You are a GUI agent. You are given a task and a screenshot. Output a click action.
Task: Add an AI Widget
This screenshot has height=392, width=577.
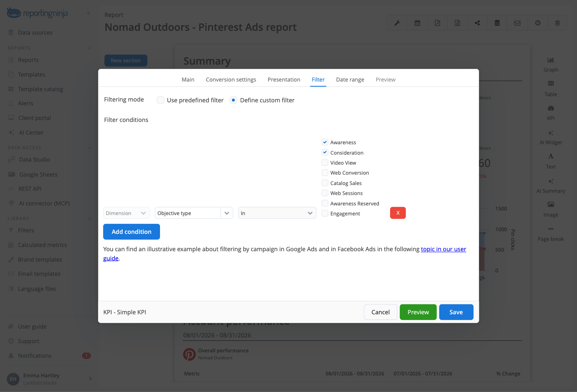click(551, 137)
